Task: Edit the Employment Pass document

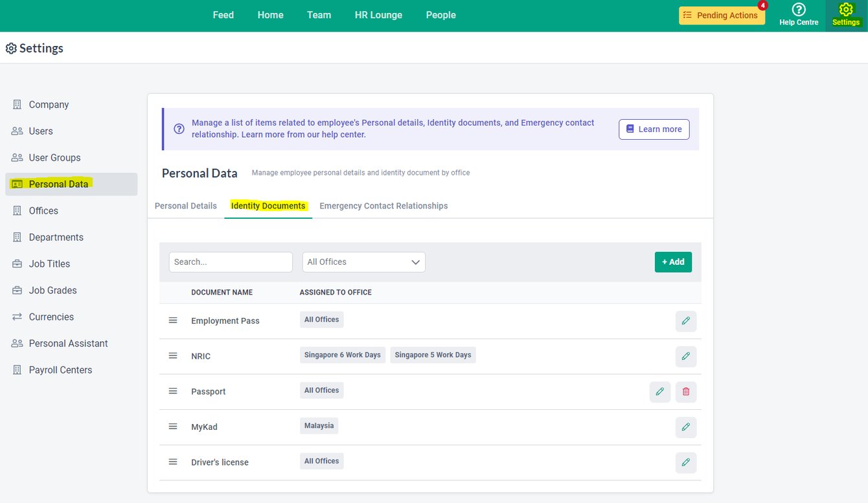Action: (x=686, y=321)
